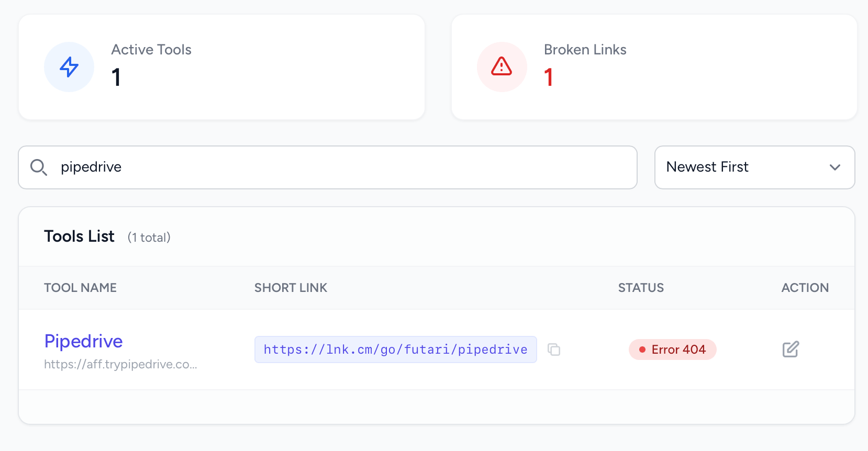
Task: Click the SHORT LINK column header
Action: click(x=291, y=288)
